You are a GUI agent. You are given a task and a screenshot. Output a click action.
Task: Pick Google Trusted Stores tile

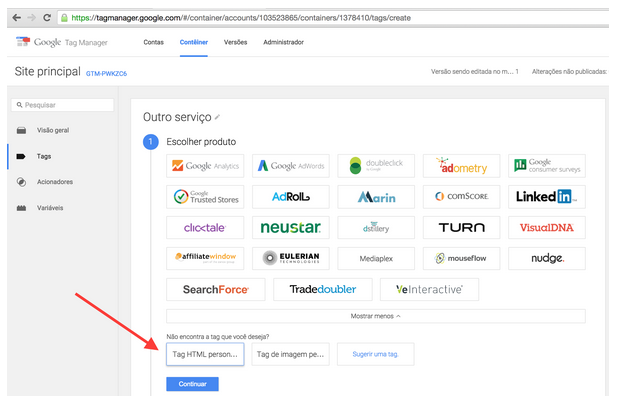click(205, 197)
